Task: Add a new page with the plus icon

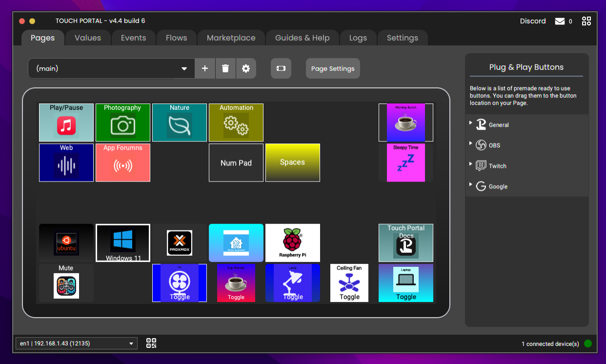Action: [205, 68]
